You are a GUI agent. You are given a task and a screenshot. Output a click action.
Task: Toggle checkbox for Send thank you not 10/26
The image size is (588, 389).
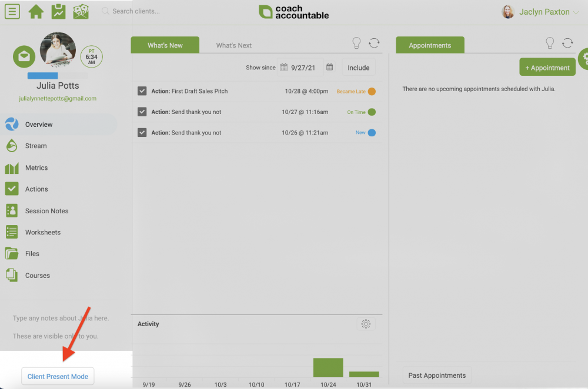(142, 132)
